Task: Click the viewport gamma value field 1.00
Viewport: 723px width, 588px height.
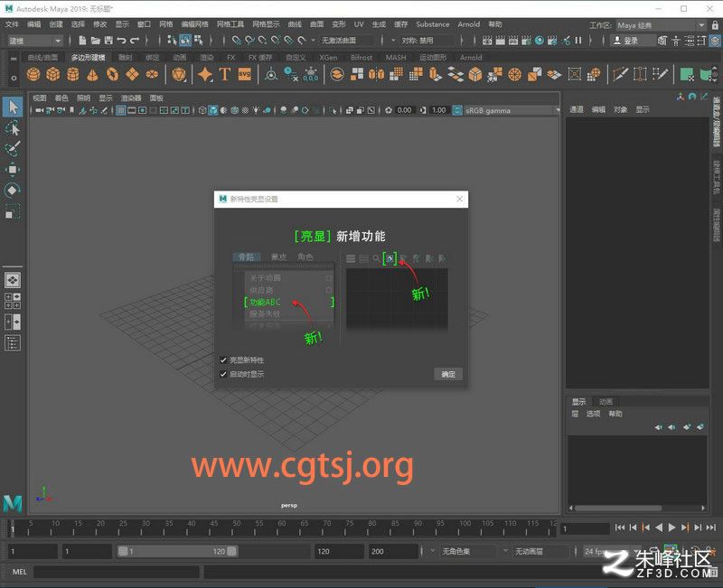Action: pyautogui.click(x=439, y=110)
